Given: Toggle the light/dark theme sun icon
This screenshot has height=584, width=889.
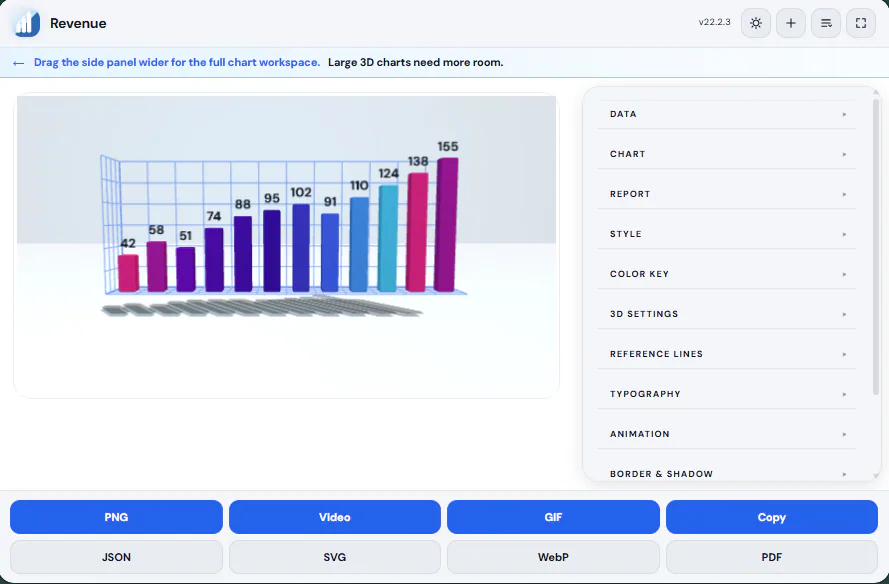Looking at the screenshot, I should point(756,23).
